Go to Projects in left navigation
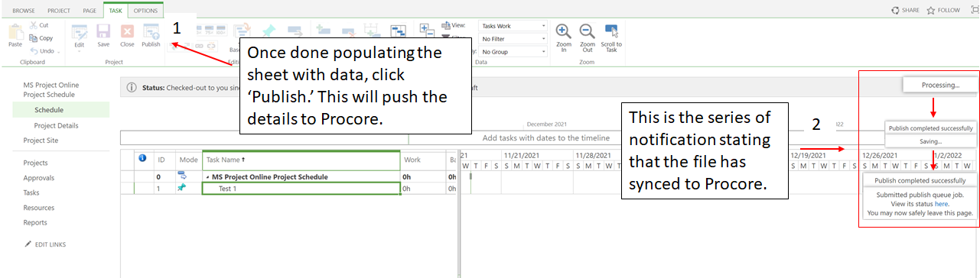Viewport: 980px width, 278px height. click(35, 163)
